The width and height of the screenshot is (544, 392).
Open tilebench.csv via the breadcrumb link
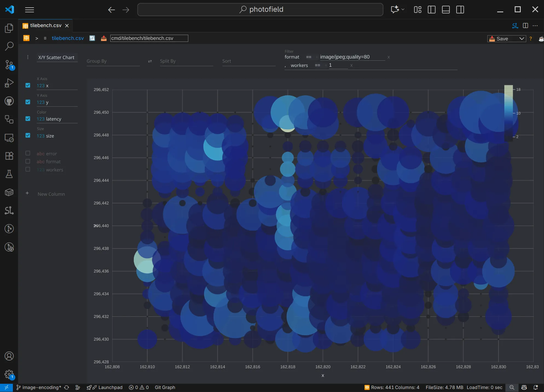67,38
